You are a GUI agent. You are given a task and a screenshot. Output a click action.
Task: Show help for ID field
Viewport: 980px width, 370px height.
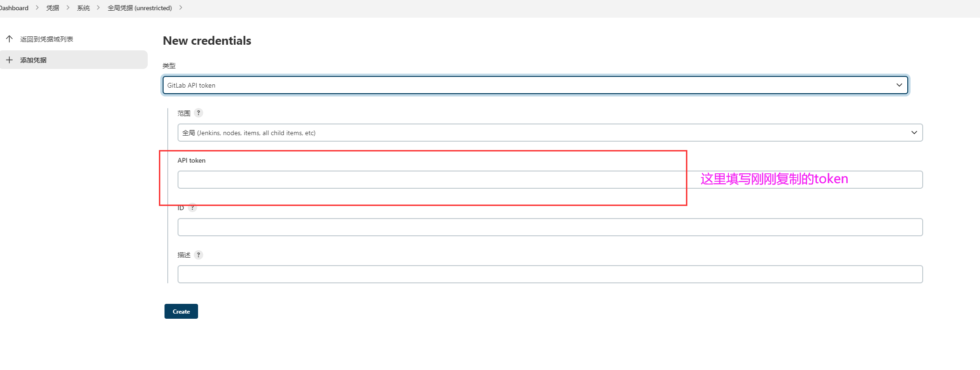(192, 208)
